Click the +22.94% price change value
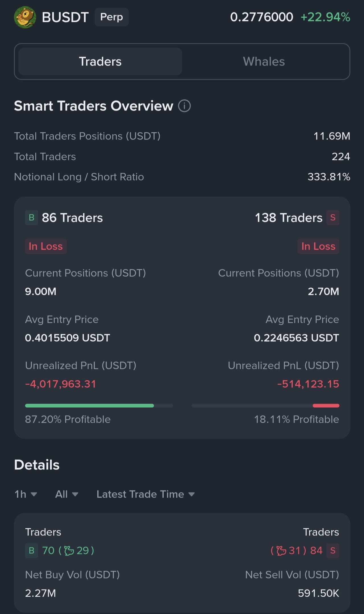Screen dimensions: 364x614 [325, 17]
